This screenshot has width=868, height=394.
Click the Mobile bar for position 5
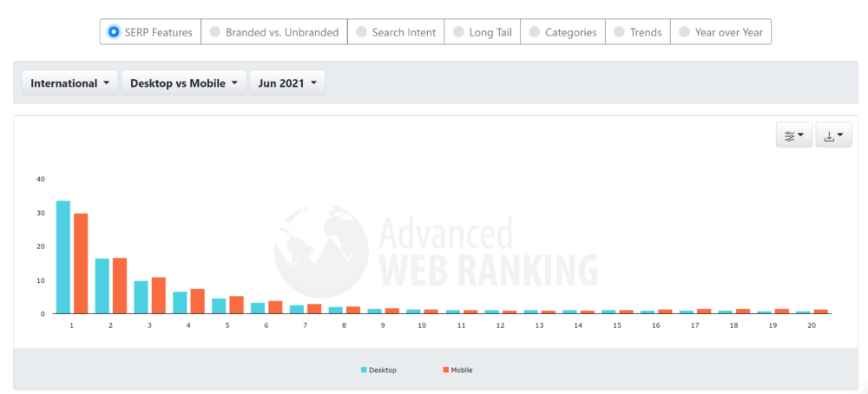(x=236, y=305)
